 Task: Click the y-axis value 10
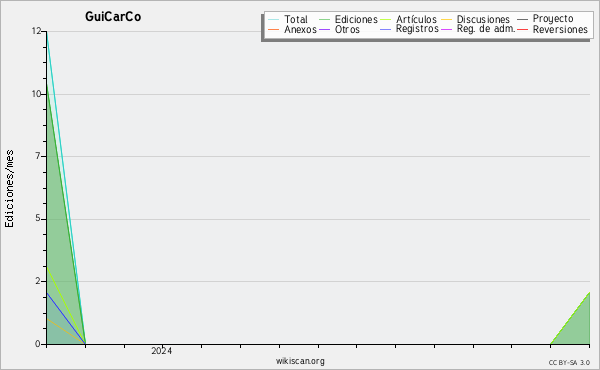coord(36,94)
